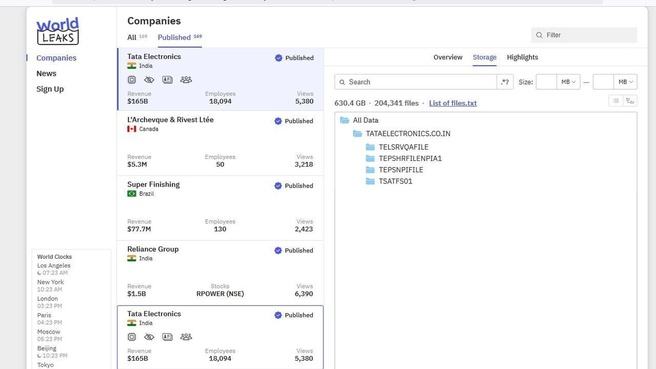656x369 pixels.
Task: Open the minimum size unit MB dropdown
Action: coord(568,82)
